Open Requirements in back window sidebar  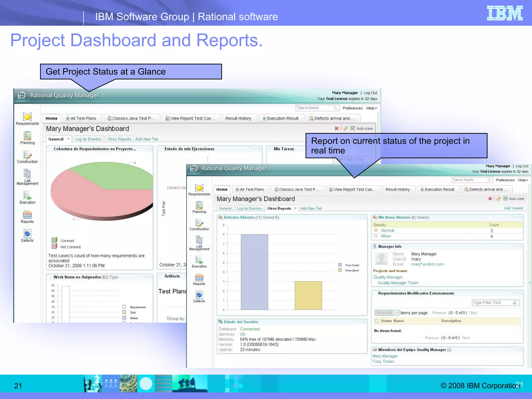(27, 119)
